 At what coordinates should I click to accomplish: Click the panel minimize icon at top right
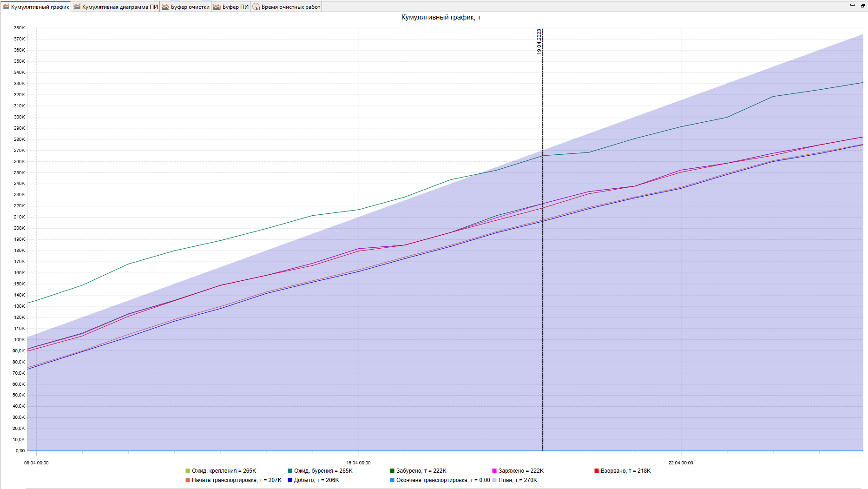853,5
